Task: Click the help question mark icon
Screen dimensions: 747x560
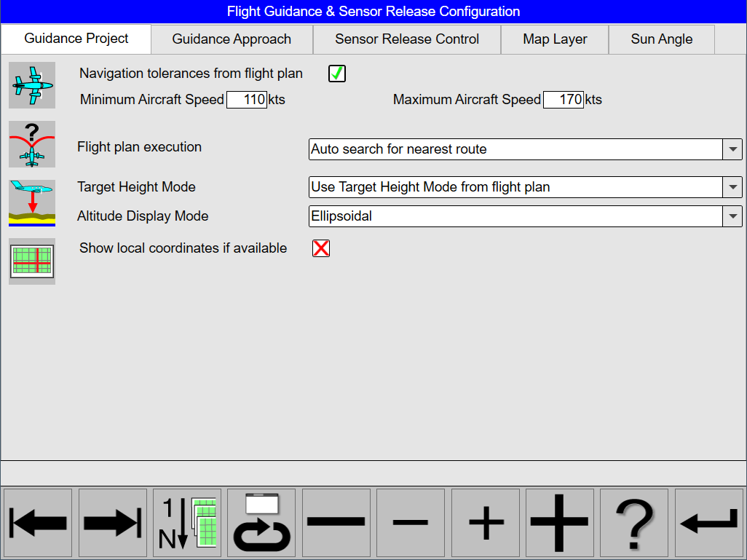Action: (634, 523)
